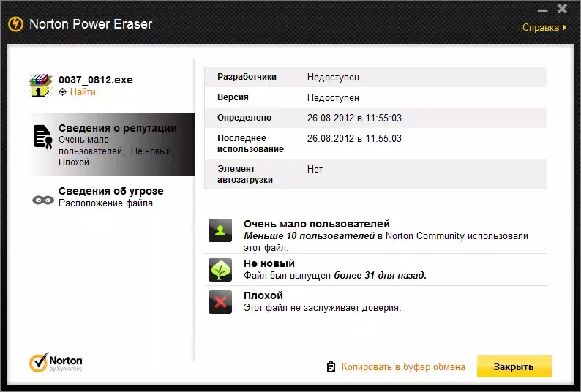Click the Расположение файла subtitle

105,203
